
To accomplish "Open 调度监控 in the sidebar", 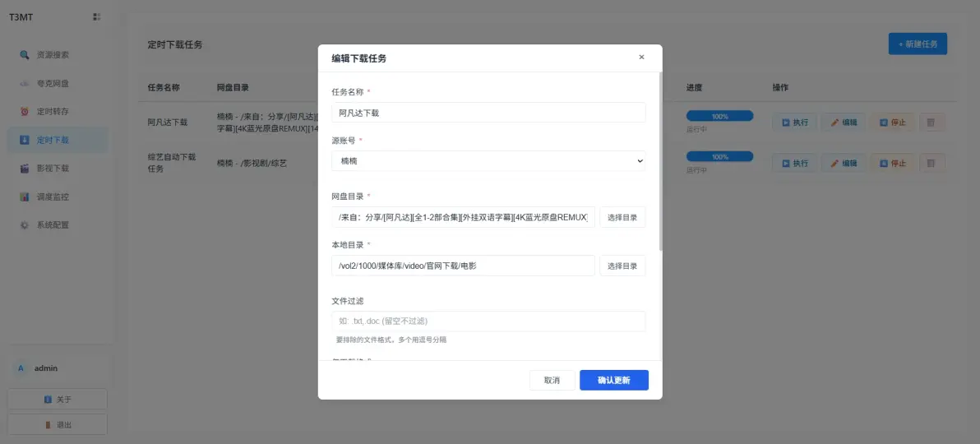I will (58, 197).
